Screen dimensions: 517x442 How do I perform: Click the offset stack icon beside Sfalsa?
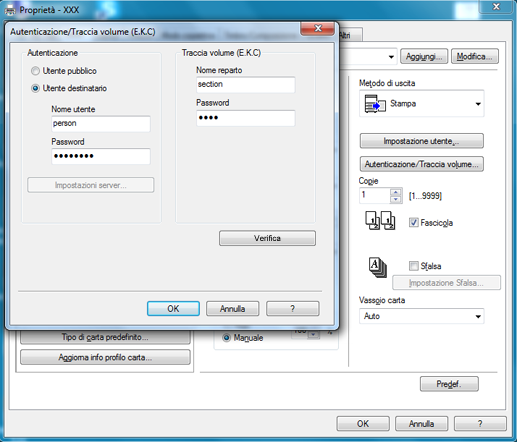(x=378, y=267)
